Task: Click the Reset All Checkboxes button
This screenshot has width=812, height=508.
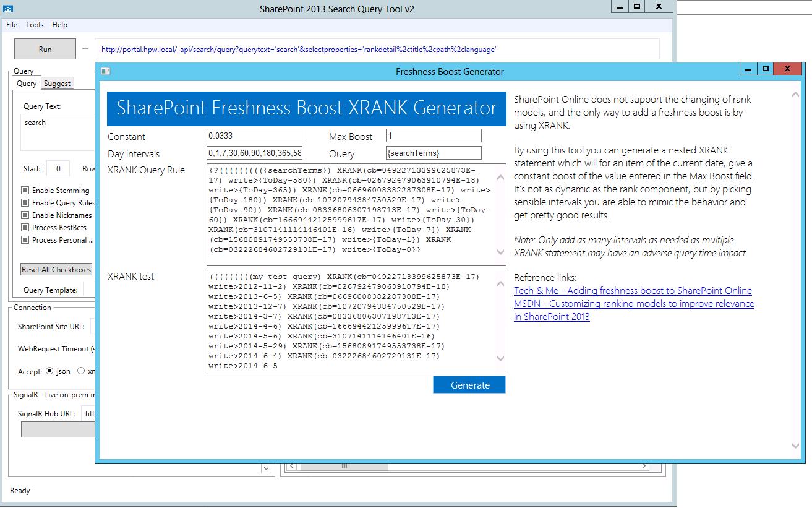Action: point(56,270)
